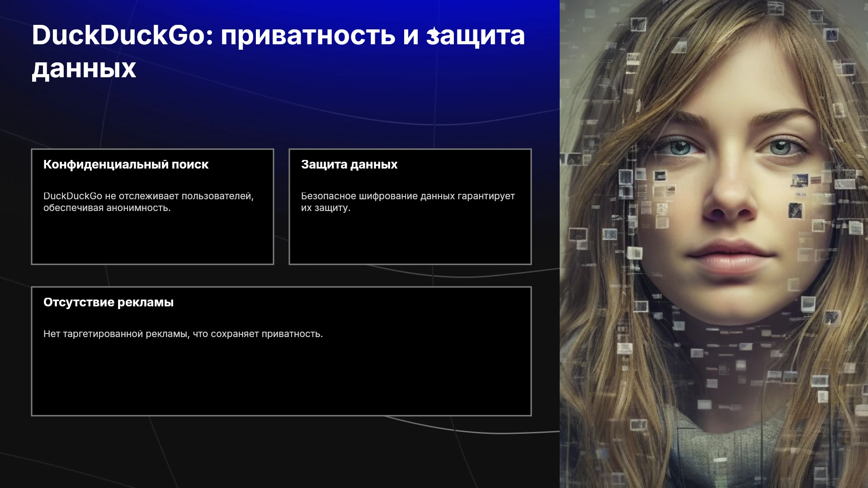Click the Безопасное шифрование данных description text
The height and width of the screenshot is (488, 868).
pos(408,202)
